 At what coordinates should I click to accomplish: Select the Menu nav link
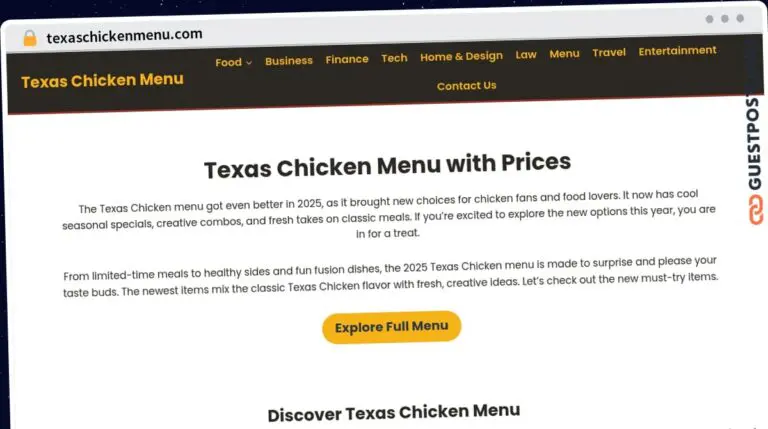[564, 53]
